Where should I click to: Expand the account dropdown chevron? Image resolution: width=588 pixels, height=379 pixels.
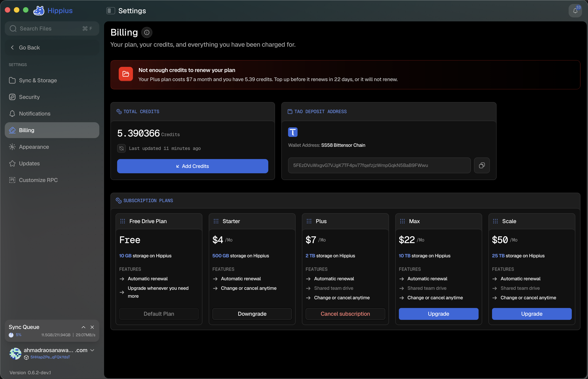click(92, 350)
